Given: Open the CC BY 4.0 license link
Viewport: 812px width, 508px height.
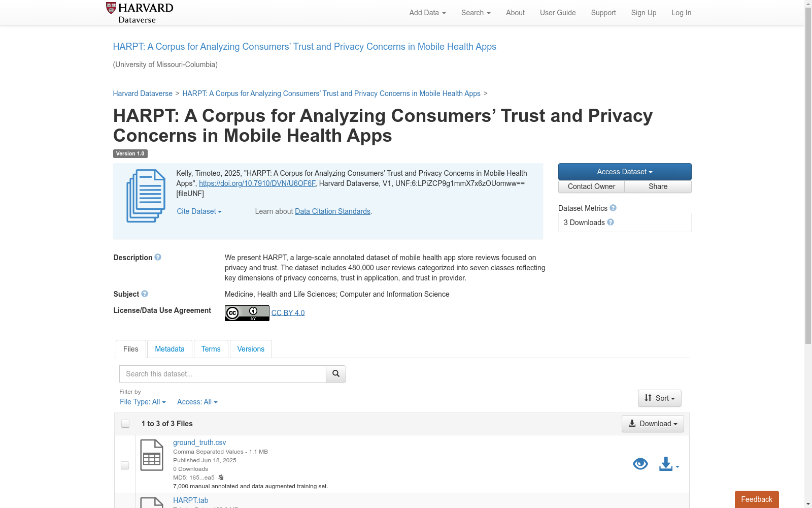Looking at the screenshot, I should 288,313.
